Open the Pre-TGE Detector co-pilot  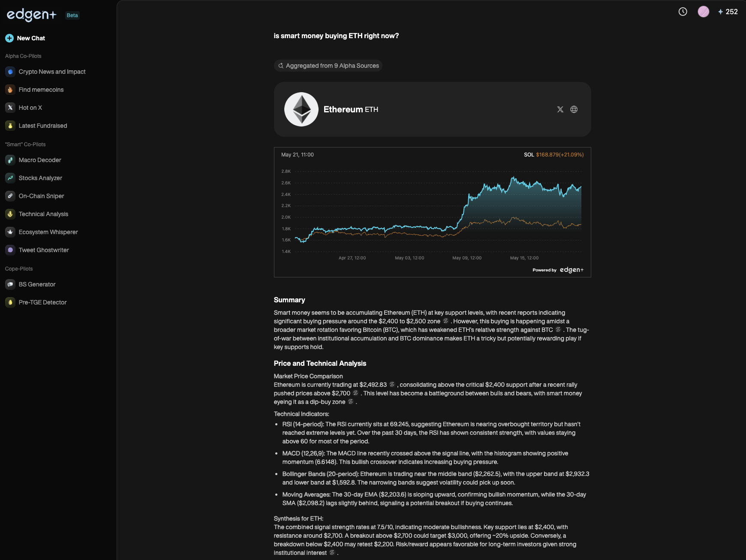42,302
